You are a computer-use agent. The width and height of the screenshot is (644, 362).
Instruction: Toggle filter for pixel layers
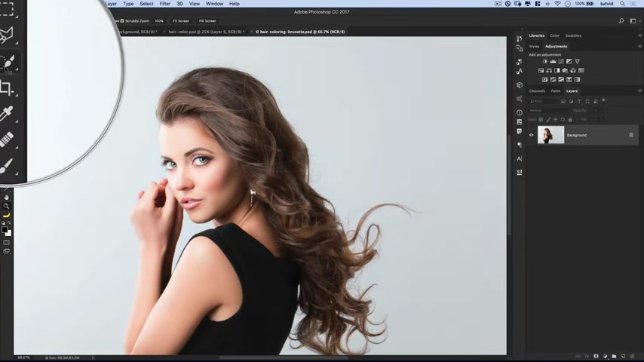[x=563, y=101]
